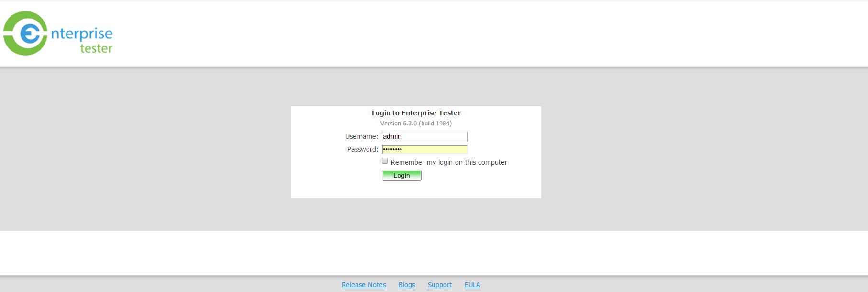Click the 'Username:' field label
This screenshot has height=292, width=868.
pyautogui.click(x=362, y=136)
